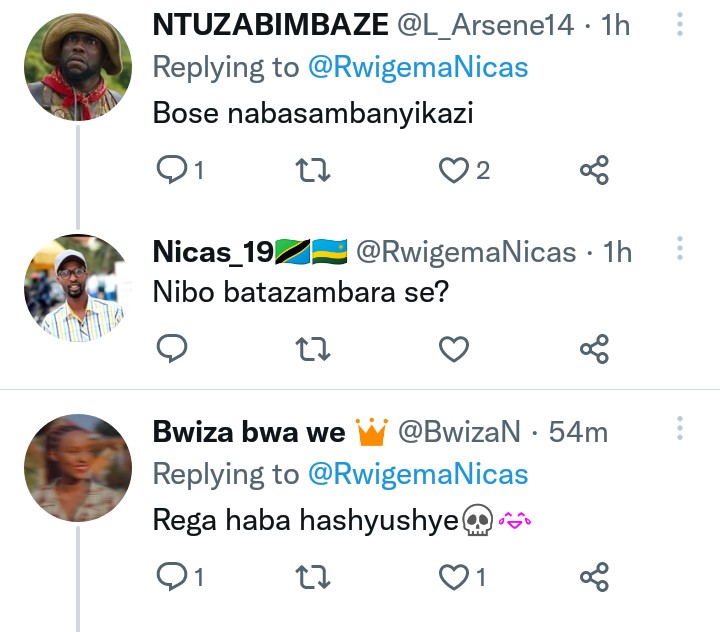The width and height of the screenshot is (720, 632).
Task: Reply to Nicas_19's tweet
Action: pos(173,348)
